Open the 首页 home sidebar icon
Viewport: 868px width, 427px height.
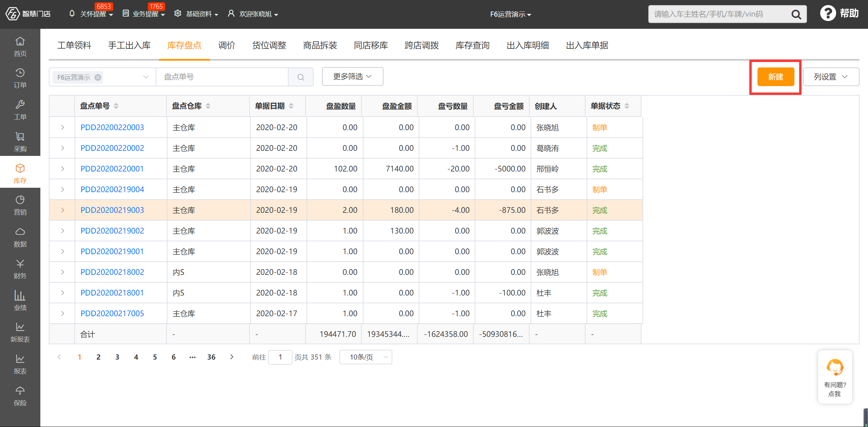point(20,46)
